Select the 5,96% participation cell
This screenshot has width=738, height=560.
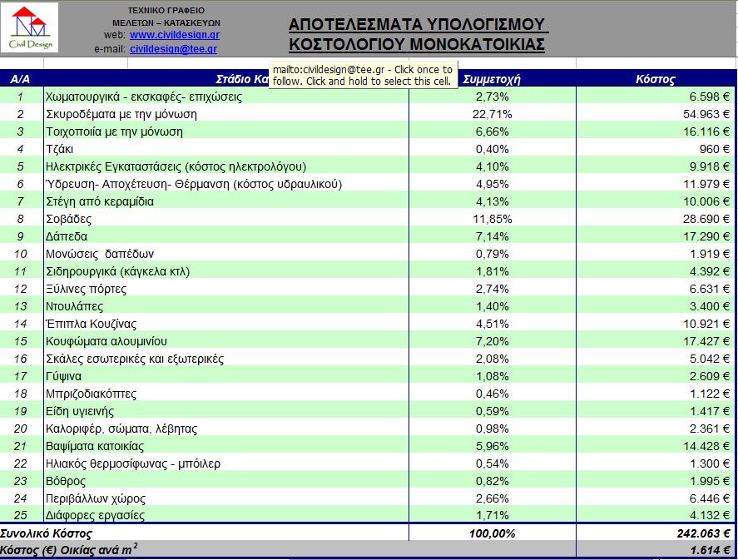click(x=493, y=446)
